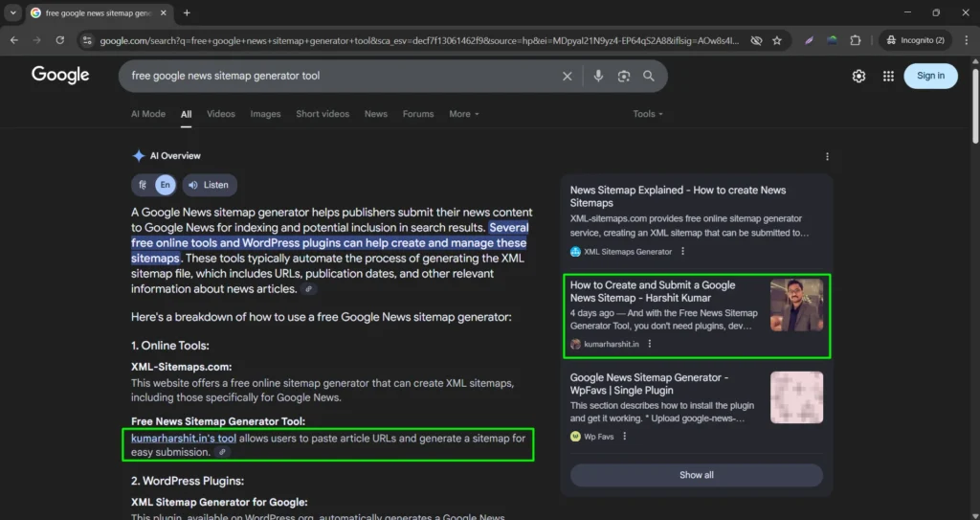Click XML Sitemaps Generator source icon
This screenshot has height=520, width=980.
click(575, 252)
